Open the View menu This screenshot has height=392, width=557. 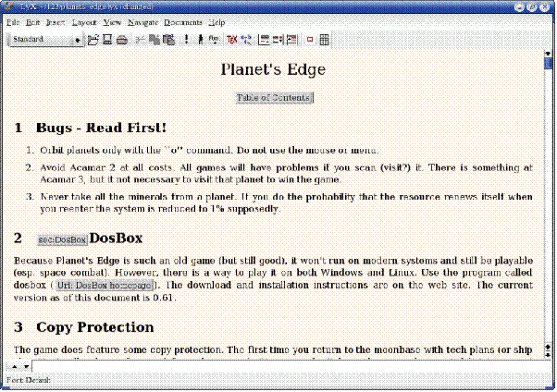coord(112,22)
